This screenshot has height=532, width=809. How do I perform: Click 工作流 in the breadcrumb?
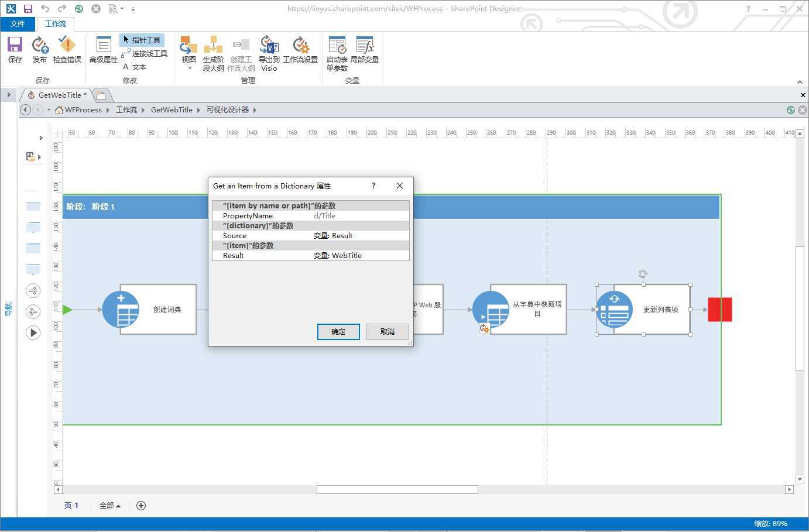(x=126, y=110)
